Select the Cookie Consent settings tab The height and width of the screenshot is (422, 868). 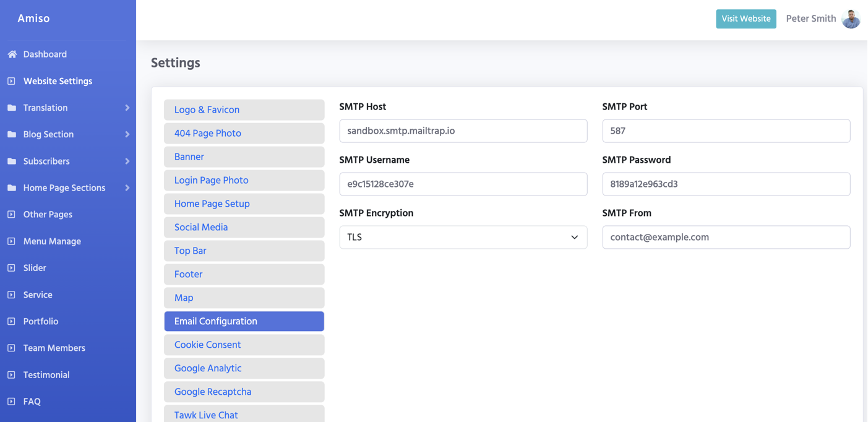(x=244, y=345)
